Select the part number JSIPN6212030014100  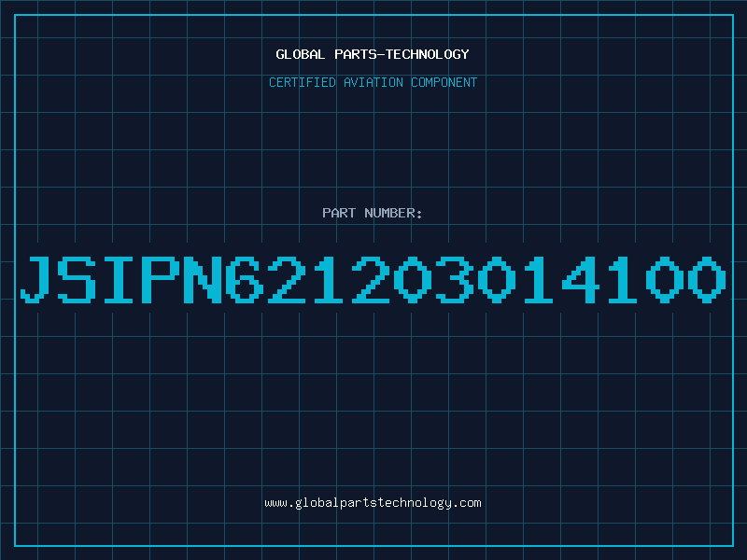click(x=373, y=279)
